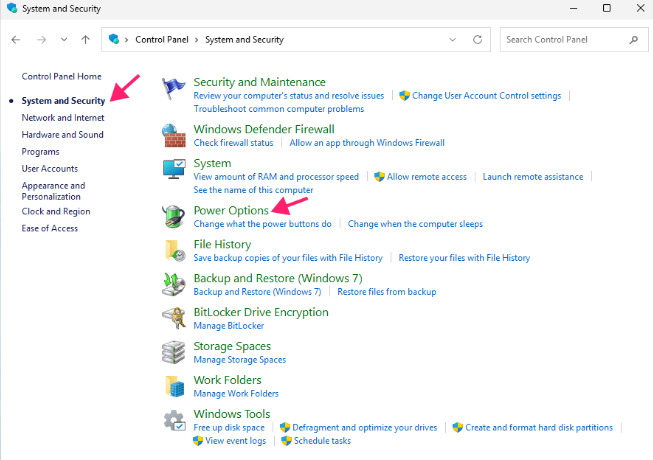Viewport: 653px width, 460px height.
Task: Open the System heading link
Action: [x=212, y=163]
